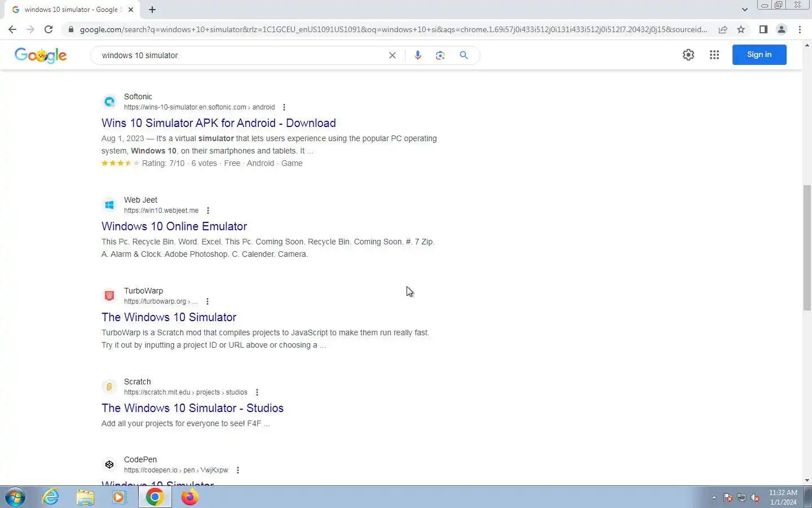Viewport: 812px width, 508px height.
Task: Click the Softonic site name
Action: click(138, 97)
